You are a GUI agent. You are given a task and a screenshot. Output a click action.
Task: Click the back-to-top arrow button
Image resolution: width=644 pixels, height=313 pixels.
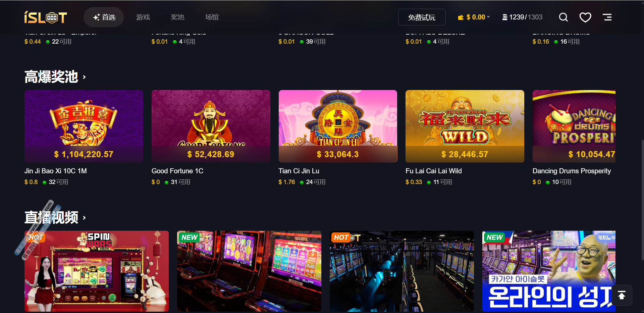pyautogui.click(x=622, y=295)
